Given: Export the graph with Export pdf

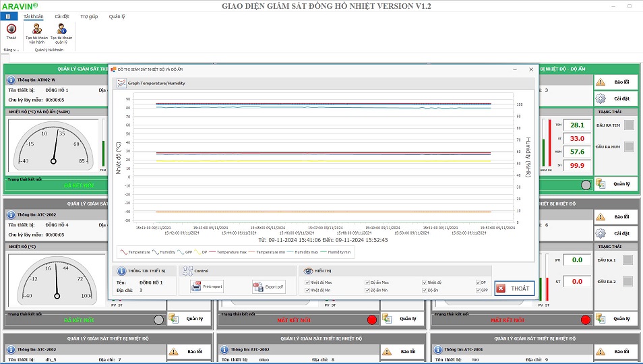Looking at the screenshot, I should [259, 286].
